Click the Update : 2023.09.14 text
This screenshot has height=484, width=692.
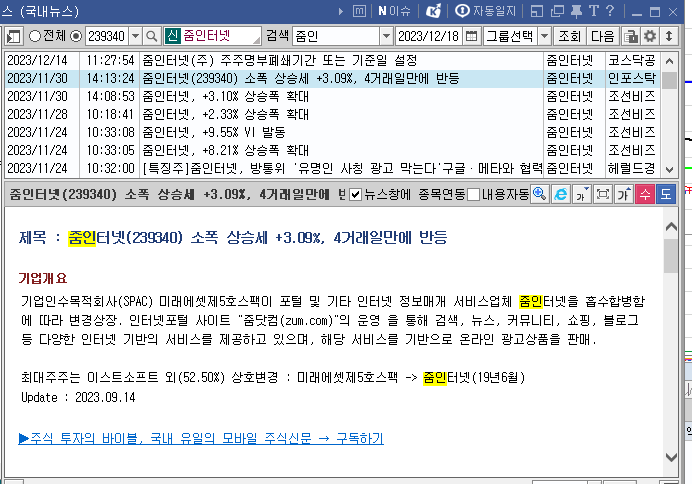click(x=78, y=398)
